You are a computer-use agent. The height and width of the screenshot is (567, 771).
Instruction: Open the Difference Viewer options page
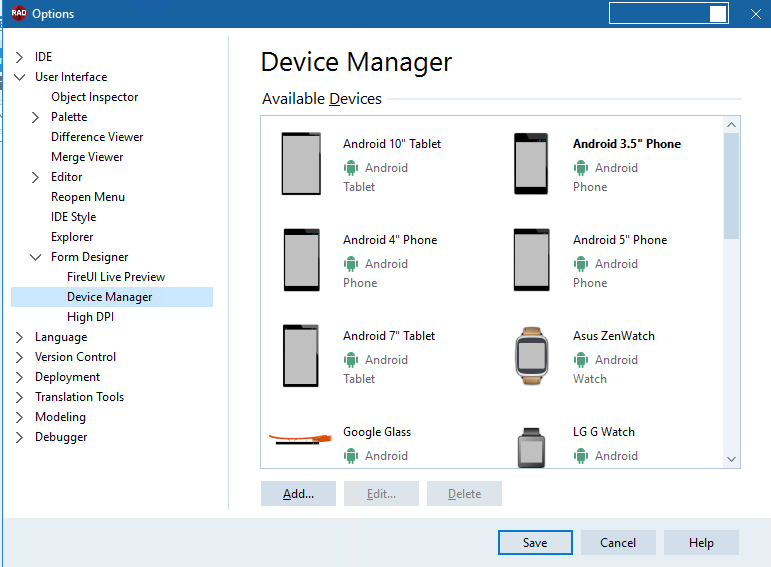click(97, 137)
